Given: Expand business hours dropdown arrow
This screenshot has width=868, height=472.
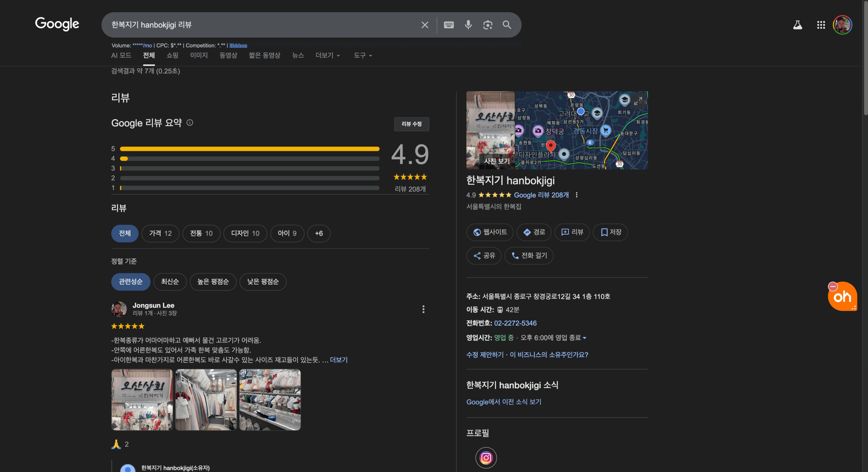Looking at the screenshot, I should (x=585, y=338).
